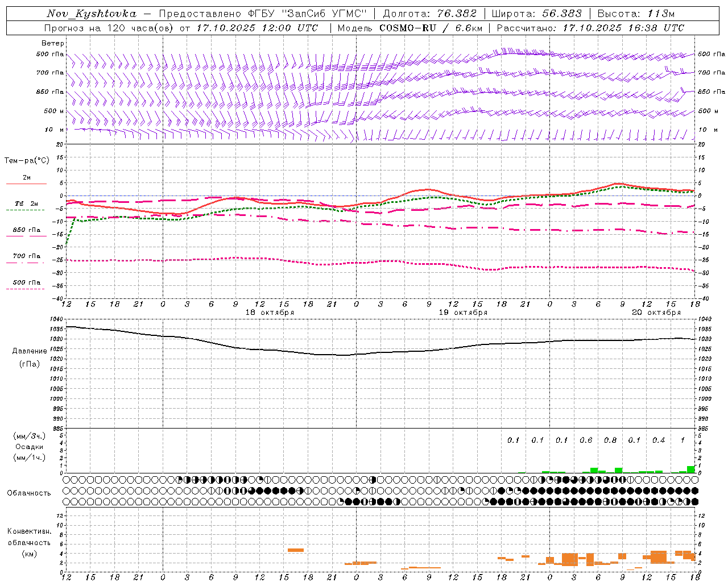This screenshot has height=582, width=728.
Task: Click the (гПа) pressure unit label
Action: pyautogui.click(x=30, y=364)
